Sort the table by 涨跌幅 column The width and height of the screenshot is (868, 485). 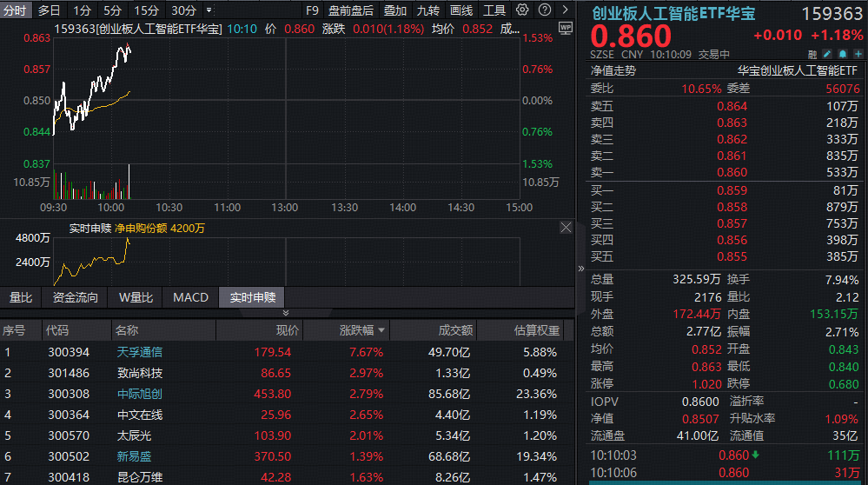pos(356,330)
